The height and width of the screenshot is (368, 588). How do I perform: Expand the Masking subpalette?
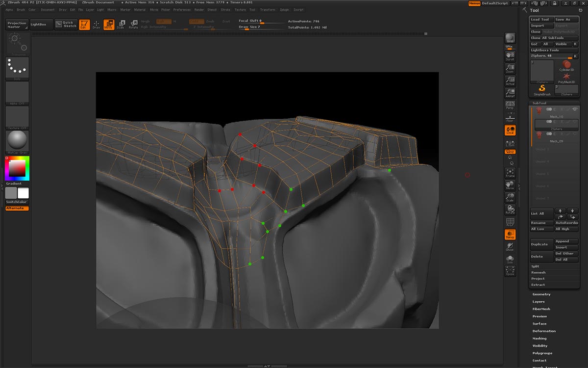point(539,339)
